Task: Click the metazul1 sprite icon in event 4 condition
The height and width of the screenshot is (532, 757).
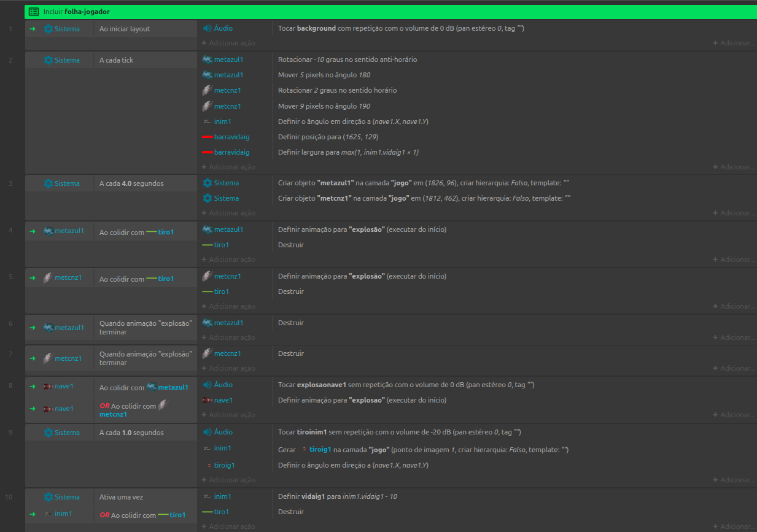Action: 48,231
